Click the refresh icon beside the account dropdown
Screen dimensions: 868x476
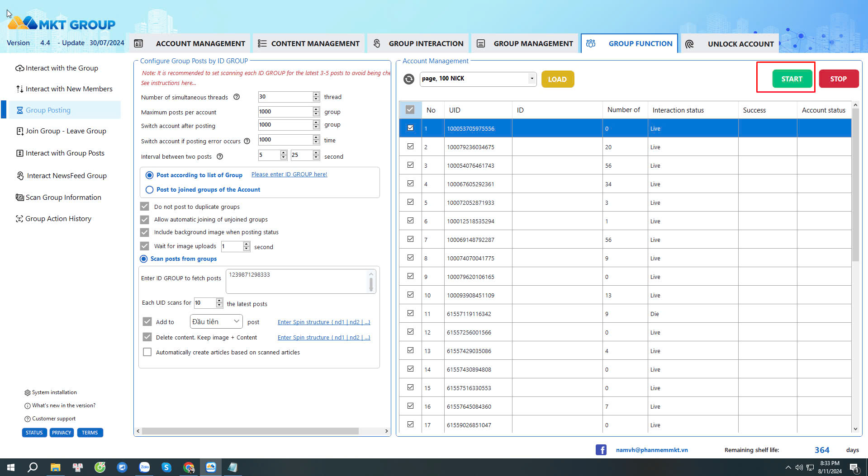click(x=408, y=79)
